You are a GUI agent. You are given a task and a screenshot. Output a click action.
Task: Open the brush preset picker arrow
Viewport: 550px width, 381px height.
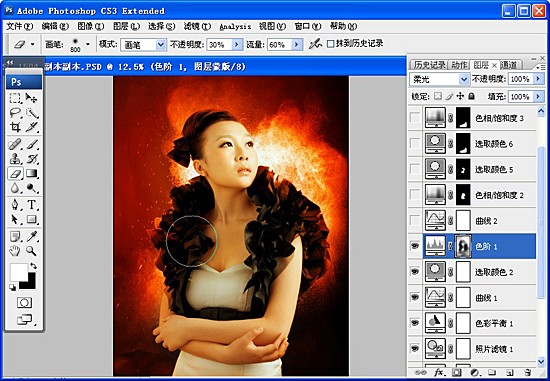point(88,44)
